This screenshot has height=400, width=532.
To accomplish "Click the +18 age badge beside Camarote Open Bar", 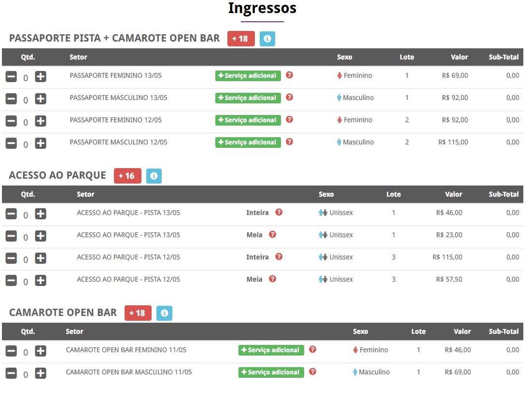I will pyautogui.click(x=138, y=314).
